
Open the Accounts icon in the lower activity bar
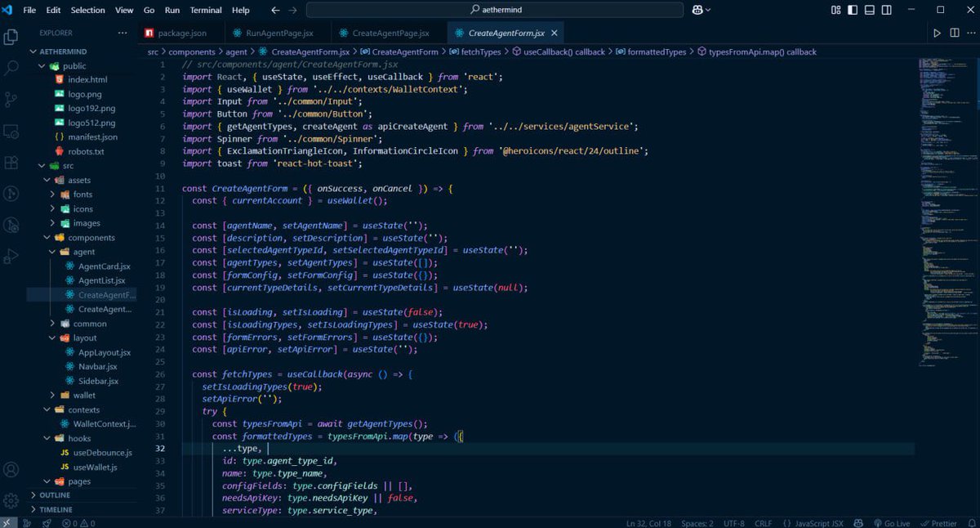[11, 470]
